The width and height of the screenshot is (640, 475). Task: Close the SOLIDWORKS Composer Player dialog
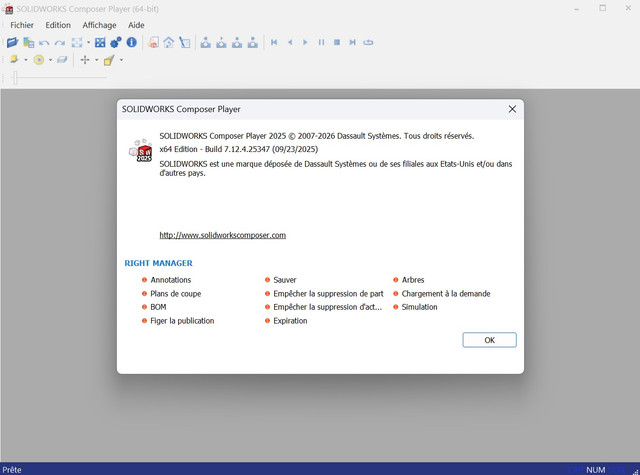(x=512, y=109)
